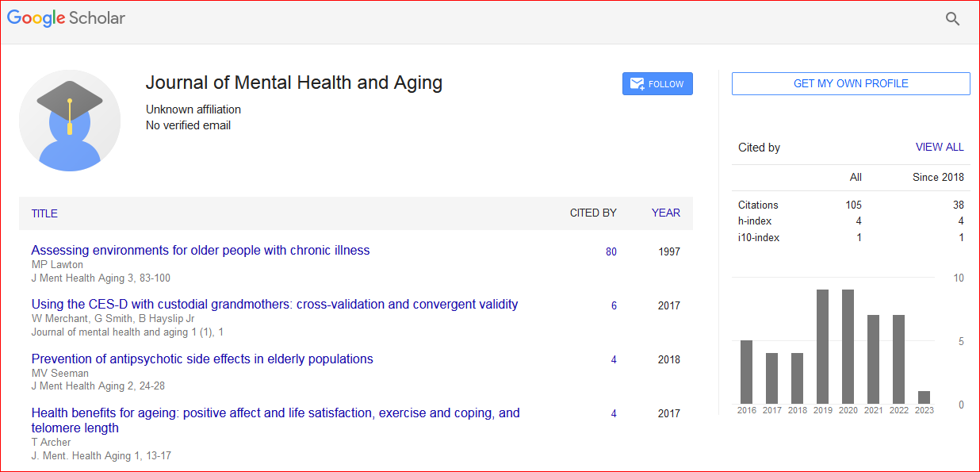Open Health benefits for ageing article

click(275, 413)
